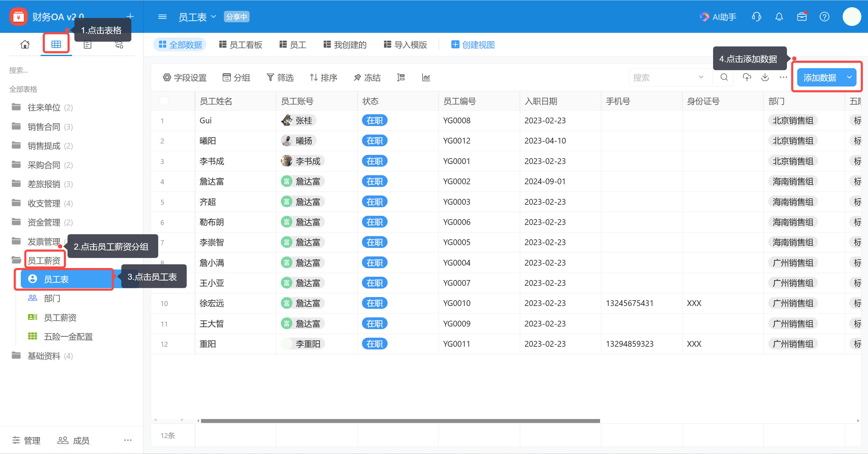Open the 排序 sort option
Viewport: 868px width, 454px height.
click(x=323, y=77)
